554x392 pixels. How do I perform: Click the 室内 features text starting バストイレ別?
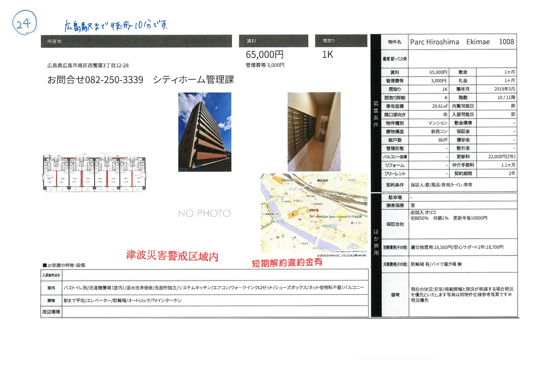214,288
